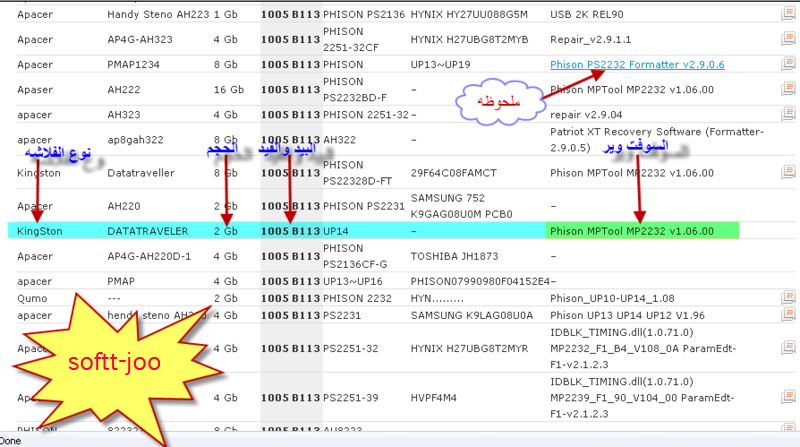Select the UP13~UP19 memory cell
This screenshot has height=447, width=800.
pos(440,64)
